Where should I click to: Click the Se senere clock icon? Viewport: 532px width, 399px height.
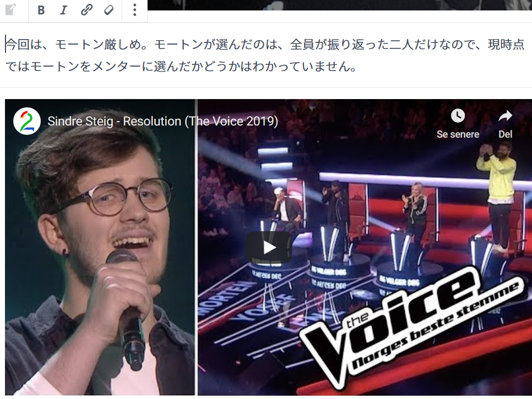(x=458, y=116)
